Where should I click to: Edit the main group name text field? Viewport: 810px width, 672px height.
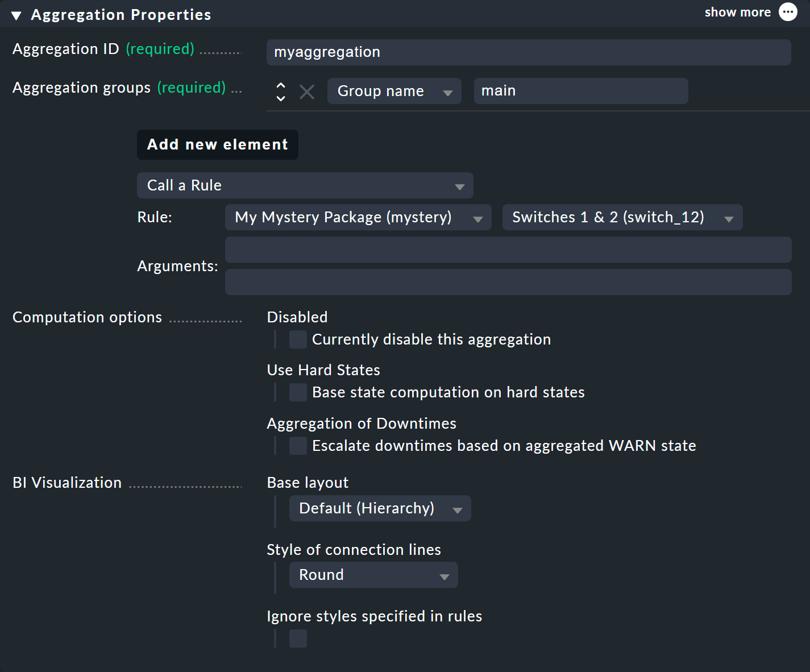(x=580, y=91)
